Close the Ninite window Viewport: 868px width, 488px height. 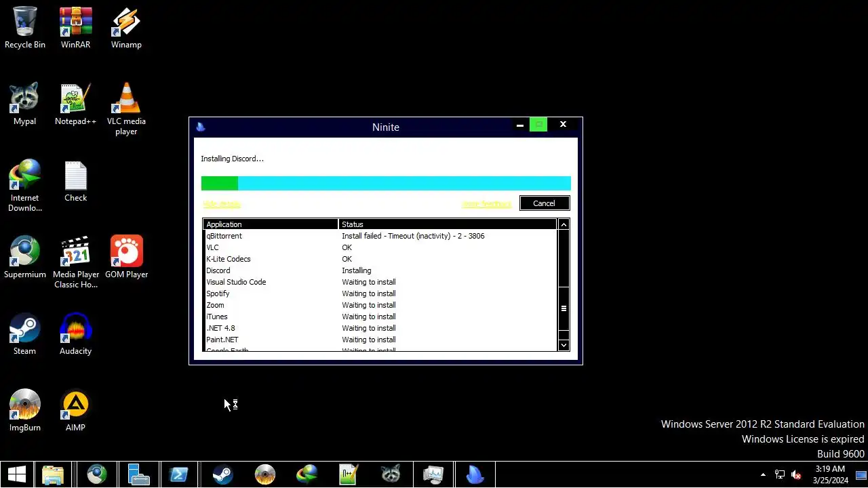[563, 125]
